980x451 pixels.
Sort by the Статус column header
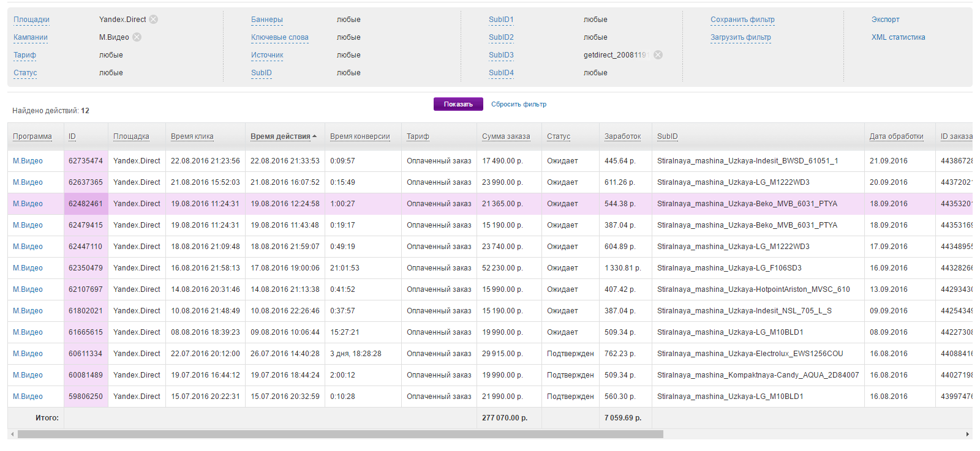pos(559,136)
